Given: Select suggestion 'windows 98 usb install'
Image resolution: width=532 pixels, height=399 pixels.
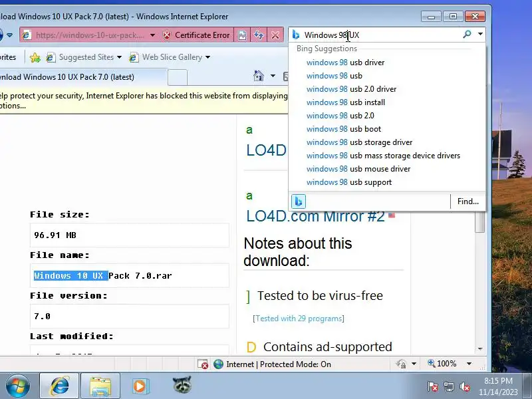Looking at the screenshot, I should coord(345,102).
